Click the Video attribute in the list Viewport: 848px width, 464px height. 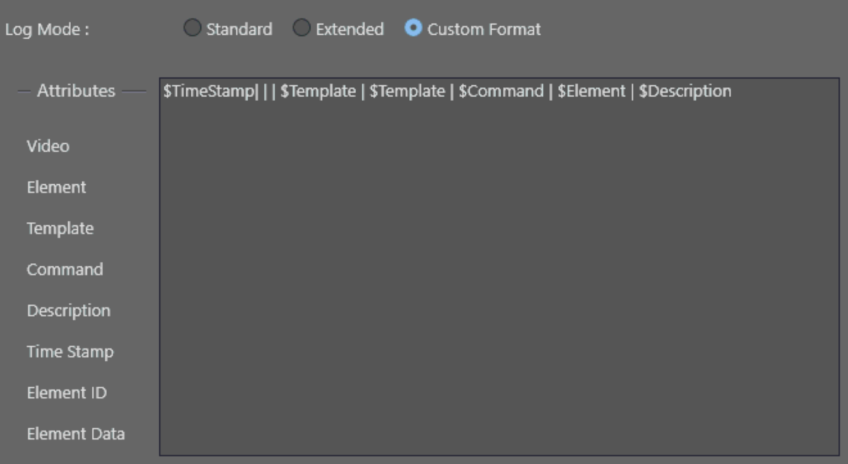48,146
